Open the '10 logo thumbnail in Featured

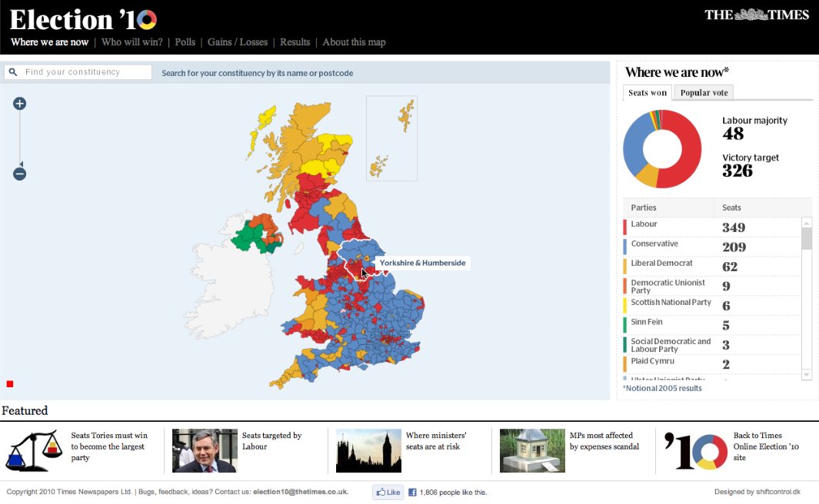point(696,451)
